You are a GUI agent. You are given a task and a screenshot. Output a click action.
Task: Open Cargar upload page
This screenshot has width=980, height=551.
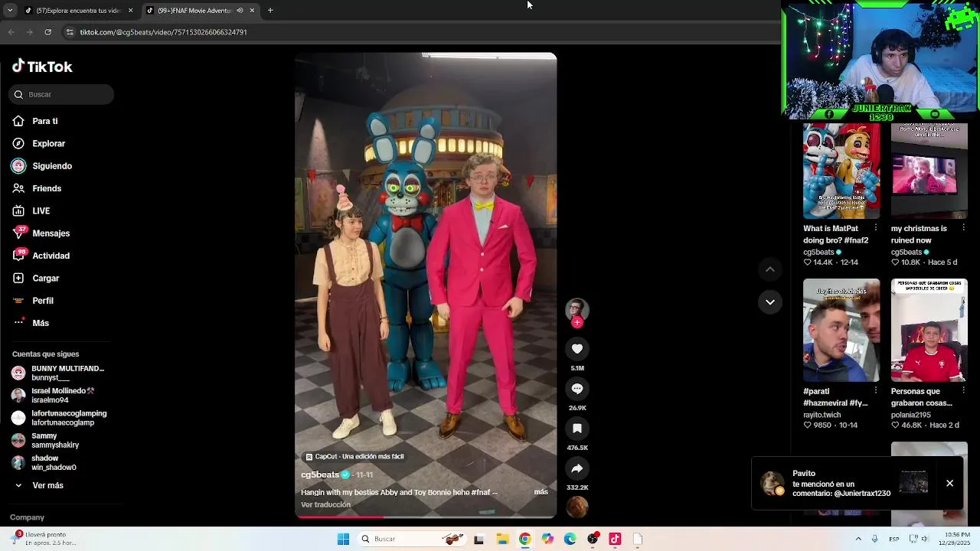pos(45,278)
